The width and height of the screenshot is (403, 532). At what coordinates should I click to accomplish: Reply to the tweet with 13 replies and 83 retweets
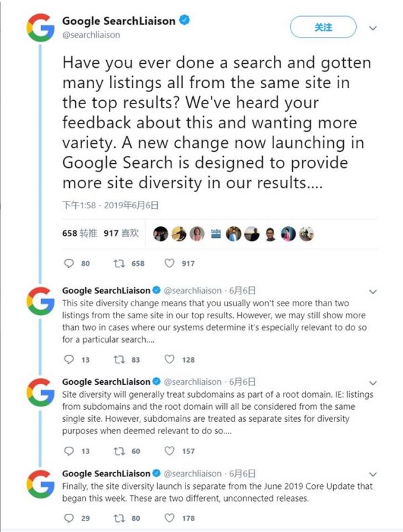pos(69,359)
